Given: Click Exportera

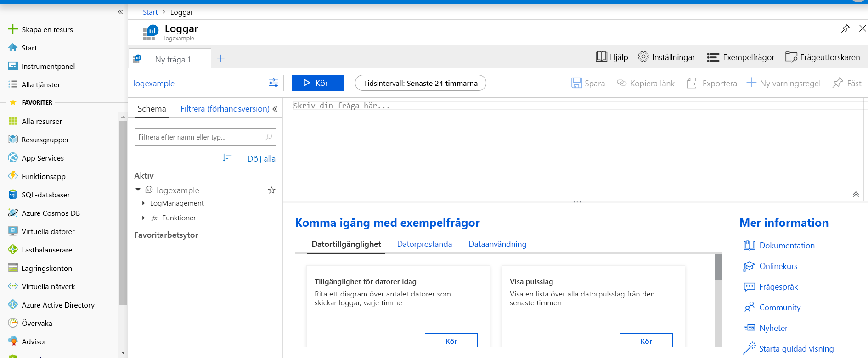Looking at the screenshot, I should [712, 83].
